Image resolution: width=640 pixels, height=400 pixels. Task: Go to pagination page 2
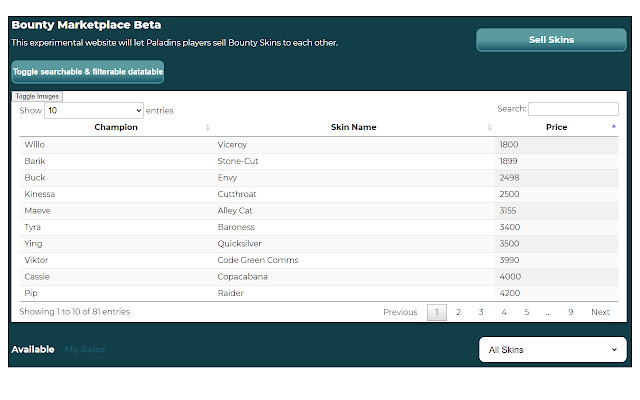pos(458,312)
